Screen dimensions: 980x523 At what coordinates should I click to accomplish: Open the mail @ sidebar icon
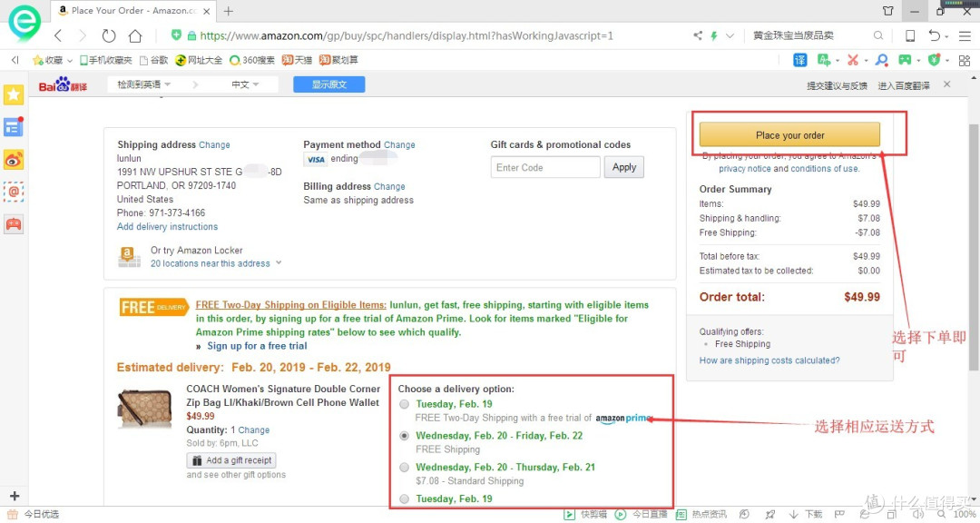pos(14,192)
